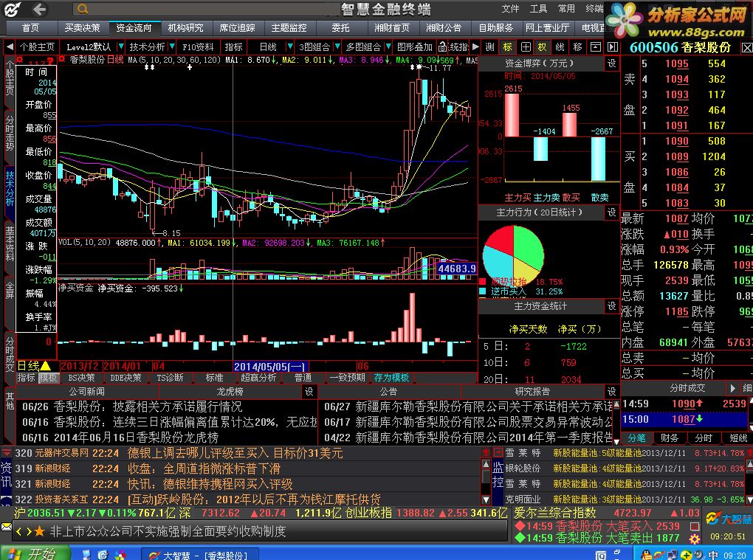Toggle the 权 ex-rights adjustment

pyautogui.click(x=542, y=47)
